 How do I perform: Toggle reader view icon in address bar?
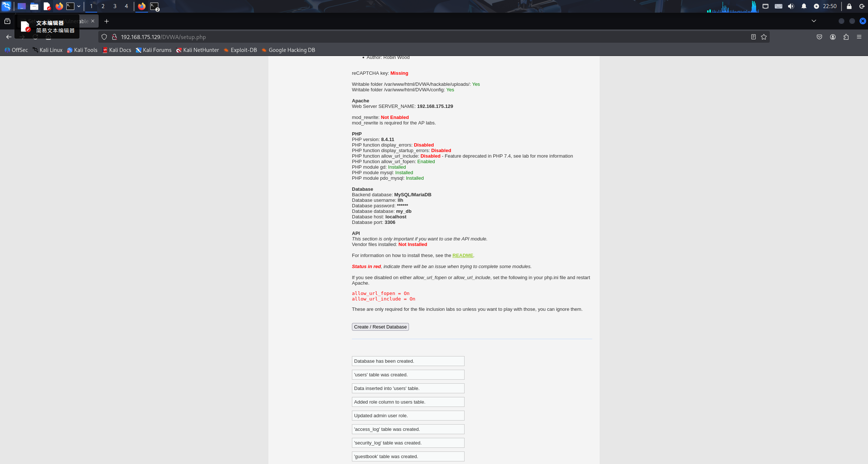click(754, 37)
